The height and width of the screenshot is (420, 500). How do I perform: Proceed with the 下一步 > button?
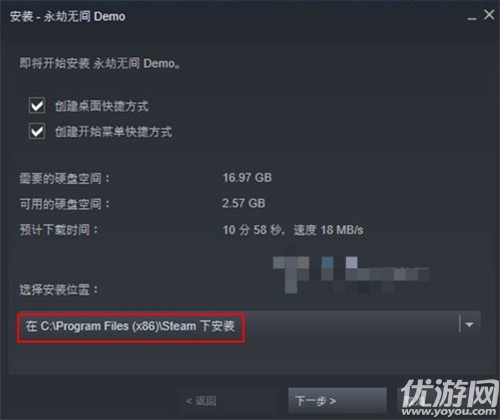337,400
